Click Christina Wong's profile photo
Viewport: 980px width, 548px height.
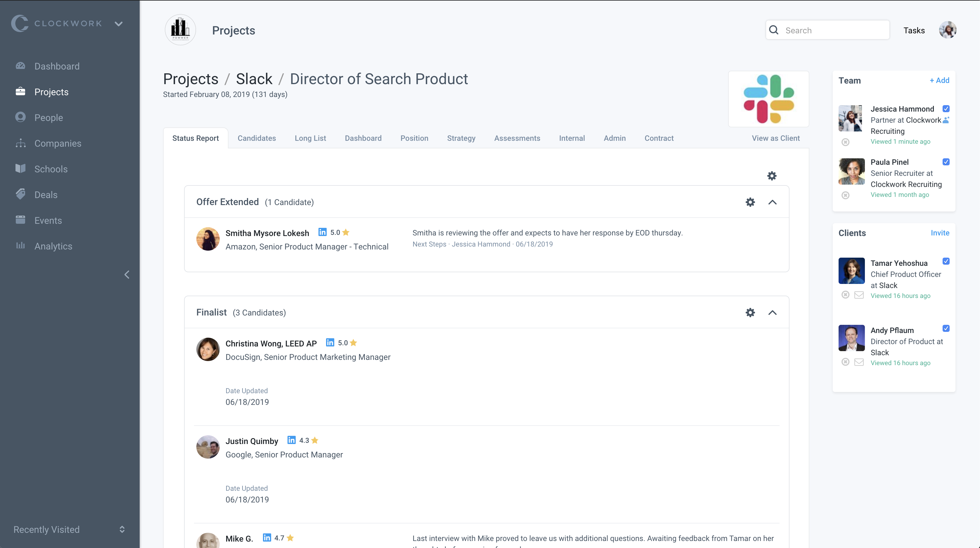point(208,349)
